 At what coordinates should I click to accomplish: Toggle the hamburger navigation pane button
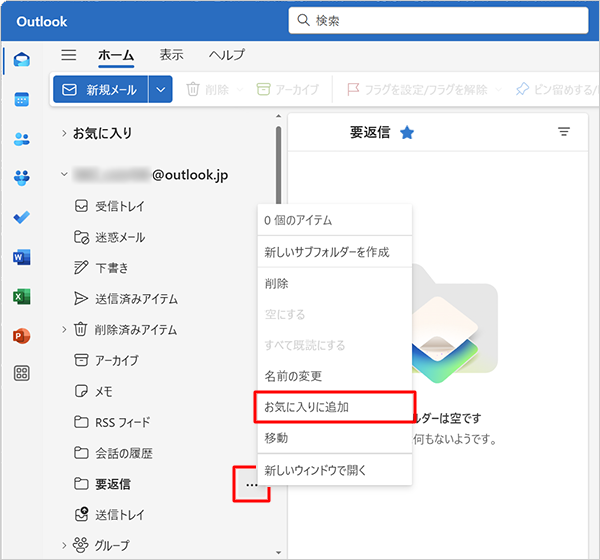[69, 55]
